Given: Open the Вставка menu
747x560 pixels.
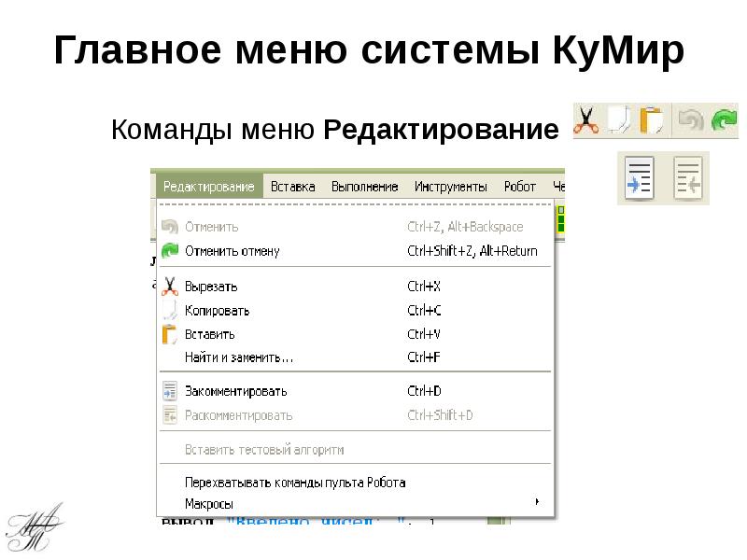Looking at the screenshot, I should point(292,186).
